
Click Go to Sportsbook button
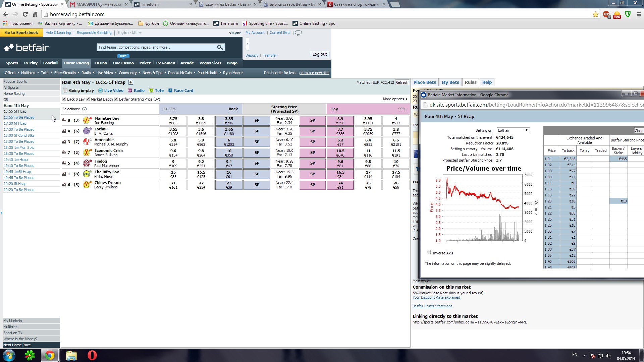(21, 33)
